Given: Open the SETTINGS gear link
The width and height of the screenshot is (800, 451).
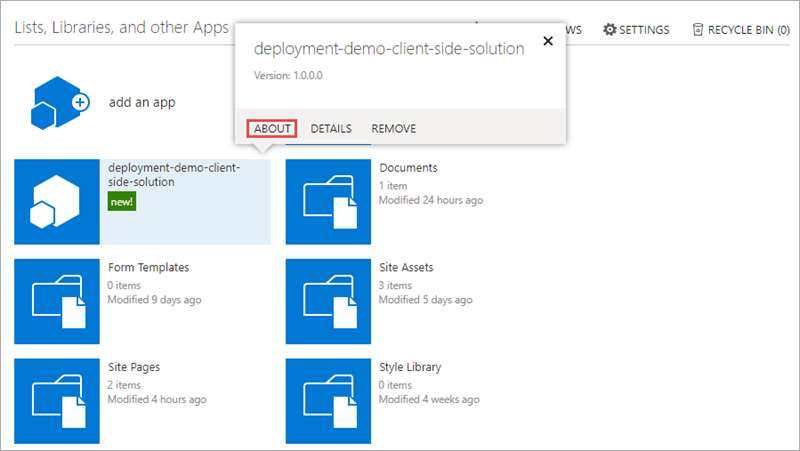Looking at the screenshot, I should click(636, 30).
